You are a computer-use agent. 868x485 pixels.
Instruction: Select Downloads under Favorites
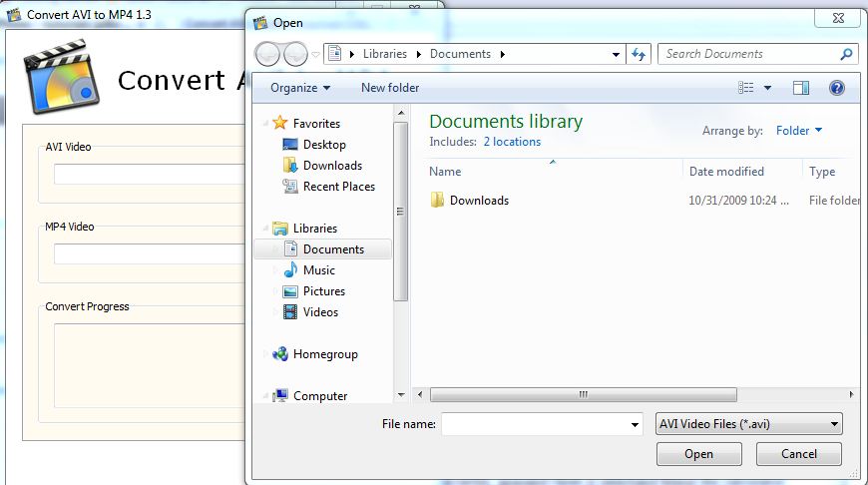(332, 166)
